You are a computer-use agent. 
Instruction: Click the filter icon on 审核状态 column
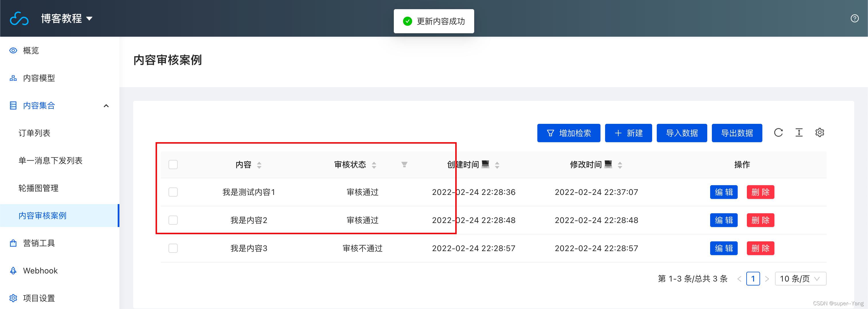click(x=404, y=165)
